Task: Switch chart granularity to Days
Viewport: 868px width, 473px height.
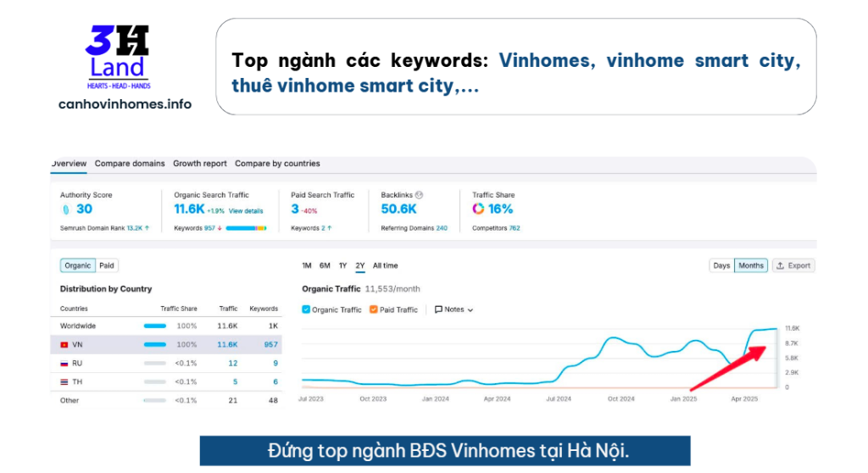Action: click(721, 266)
